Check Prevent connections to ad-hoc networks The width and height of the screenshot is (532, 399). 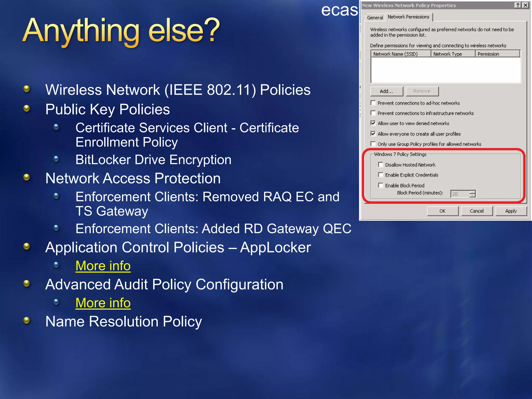373,103
